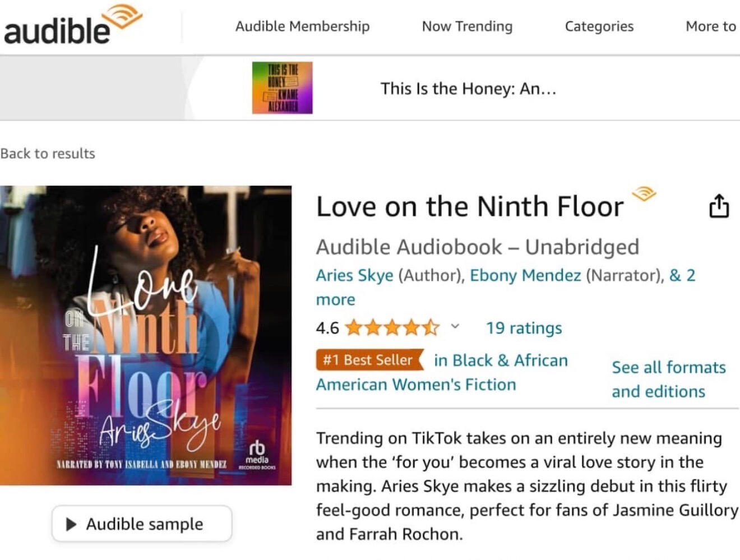Open narrator Ebony Mendez link

pos(525,275)
